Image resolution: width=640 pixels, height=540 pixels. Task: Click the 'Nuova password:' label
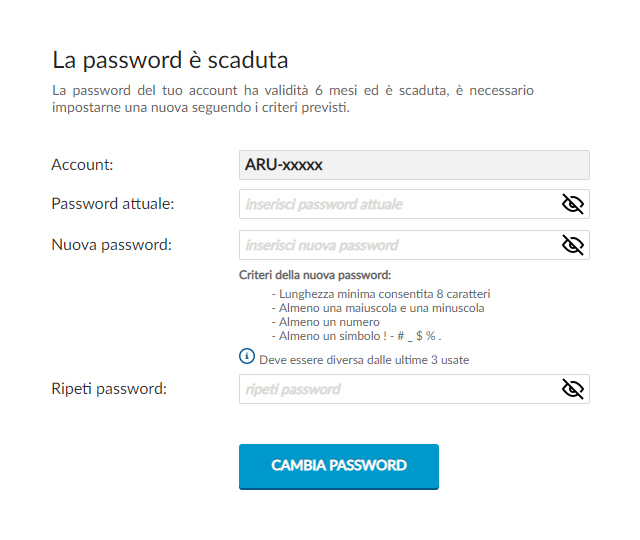pos(111,245)
